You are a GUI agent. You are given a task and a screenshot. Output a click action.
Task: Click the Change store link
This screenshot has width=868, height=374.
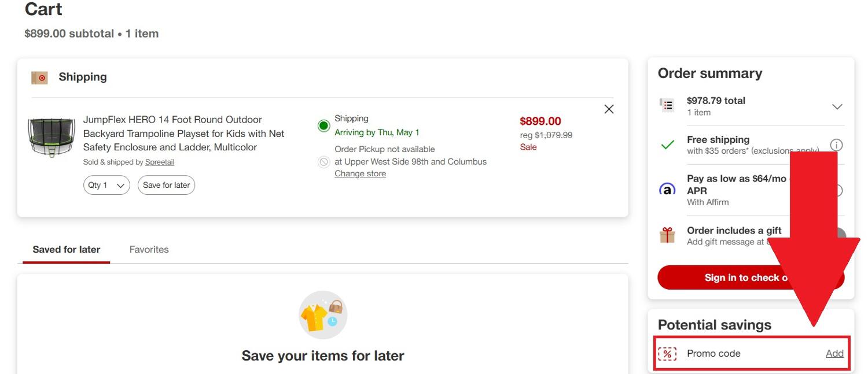point(360,174)
